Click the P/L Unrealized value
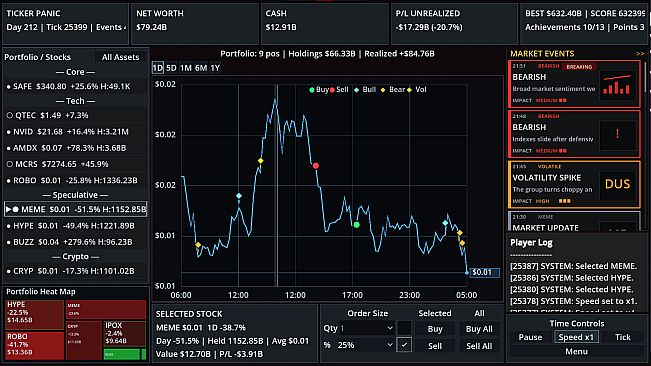The height and width of the screenshot is (366, 651). (x=428, y=27)
